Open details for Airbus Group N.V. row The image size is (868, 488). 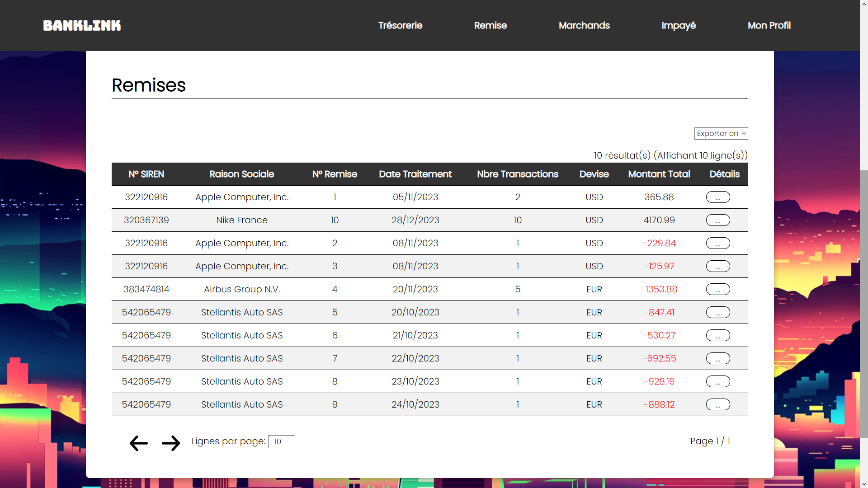click(x=718, y=289)
